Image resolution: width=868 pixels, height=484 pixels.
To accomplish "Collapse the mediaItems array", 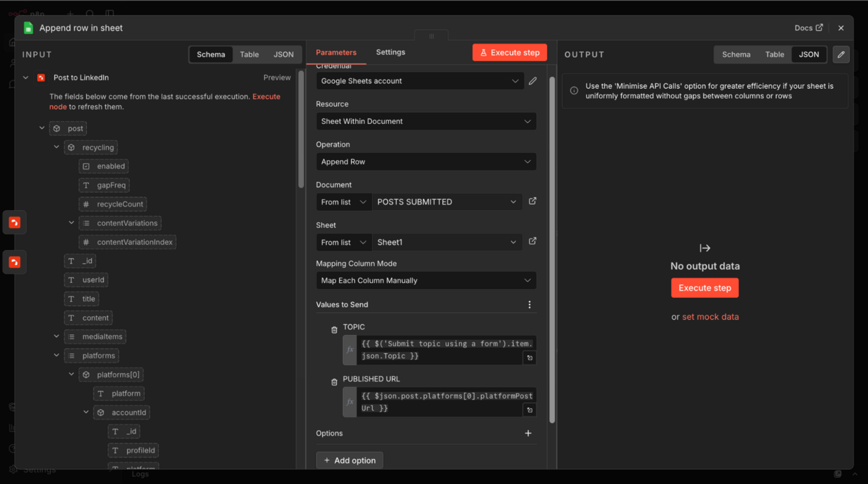I will coord(56,336).
